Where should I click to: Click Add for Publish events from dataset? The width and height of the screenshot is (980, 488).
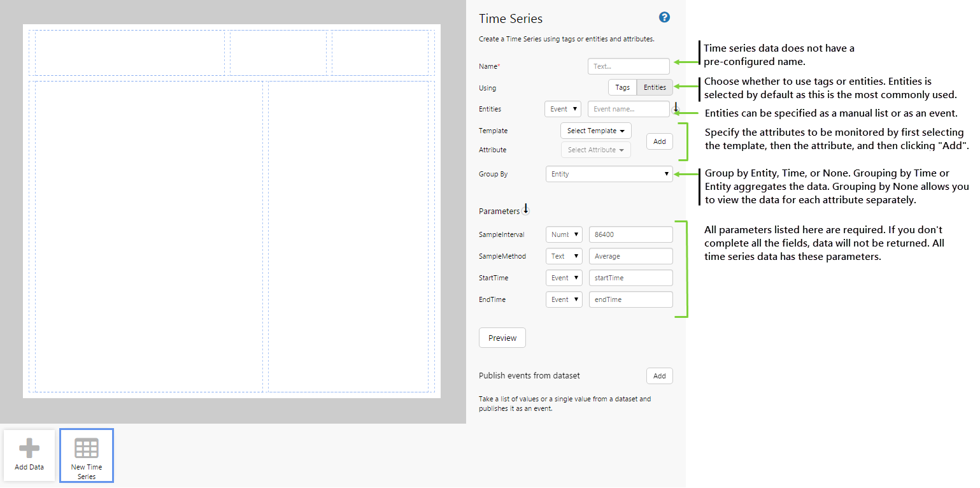[659, 376]
